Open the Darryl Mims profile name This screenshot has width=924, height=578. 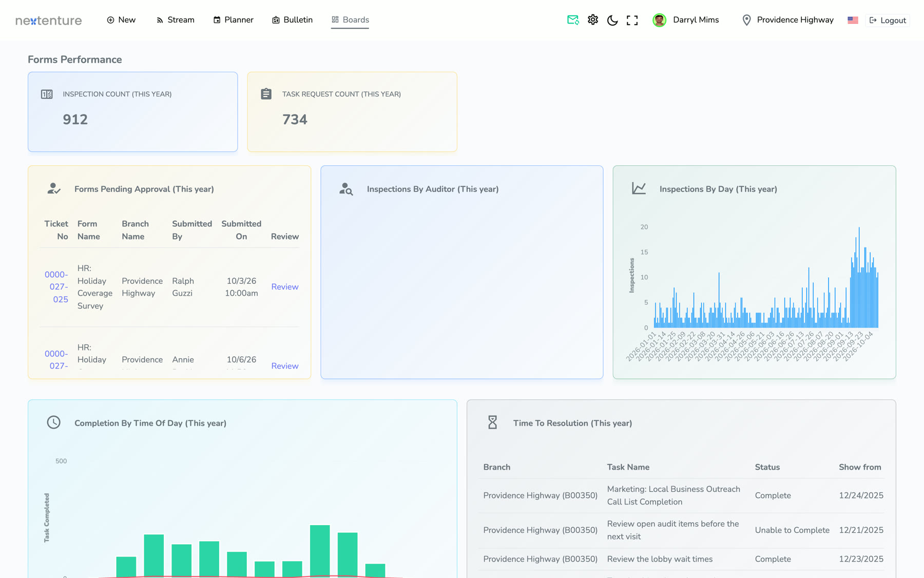(696, 20)
